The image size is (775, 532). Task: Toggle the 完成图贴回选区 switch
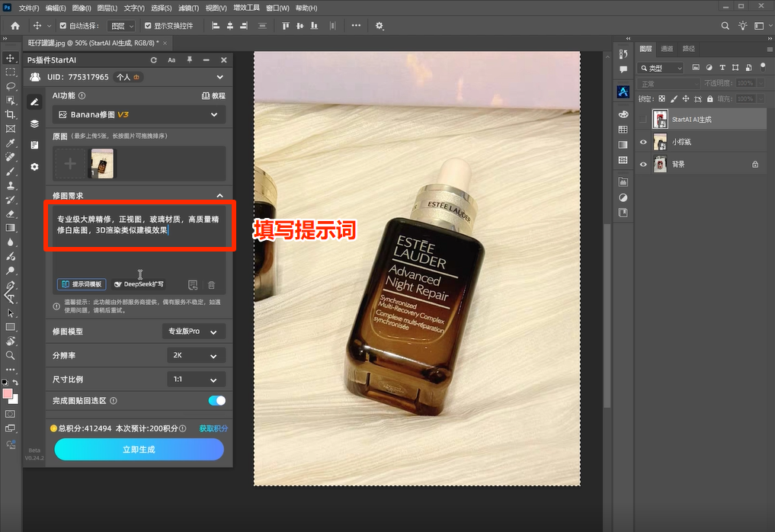pos(217,400)
